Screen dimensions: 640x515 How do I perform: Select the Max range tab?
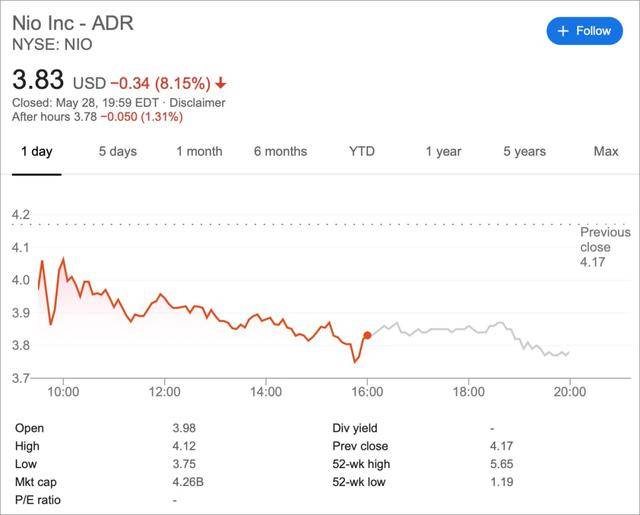pos(606,152)
